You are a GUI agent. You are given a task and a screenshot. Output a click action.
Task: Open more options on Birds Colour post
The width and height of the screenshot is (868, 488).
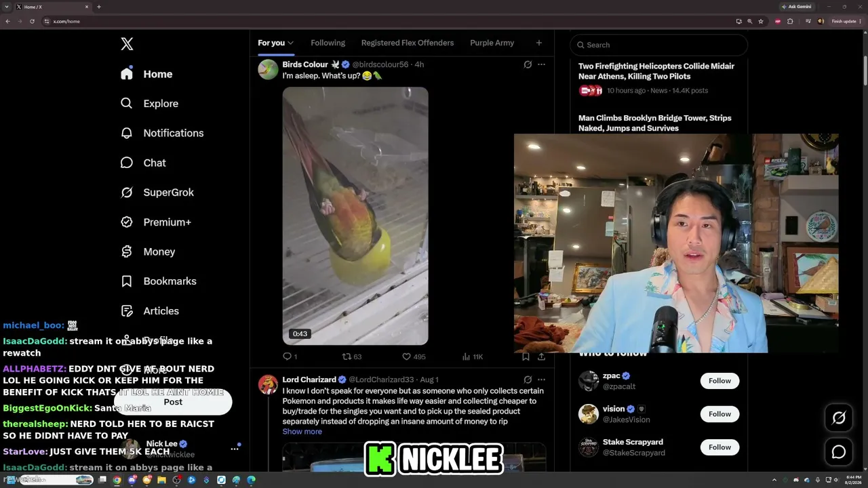pyautogui.click(x=541, y=64)
